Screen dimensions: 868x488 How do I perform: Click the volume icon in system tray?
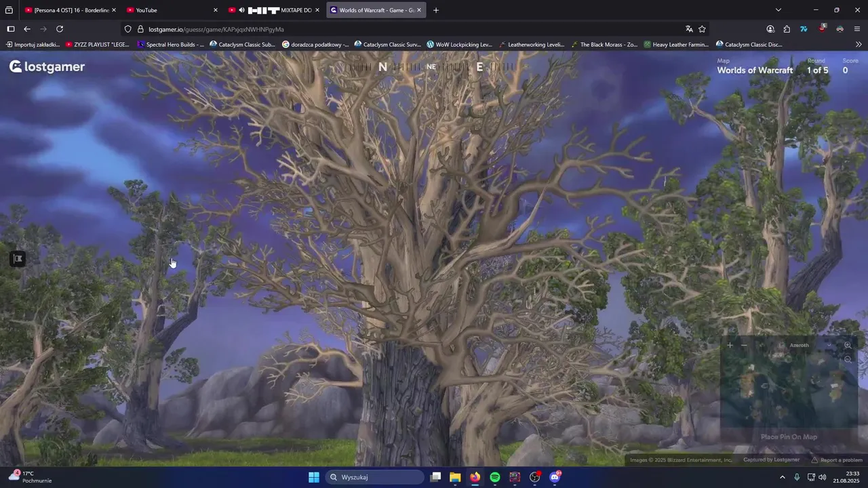point(823,477)
